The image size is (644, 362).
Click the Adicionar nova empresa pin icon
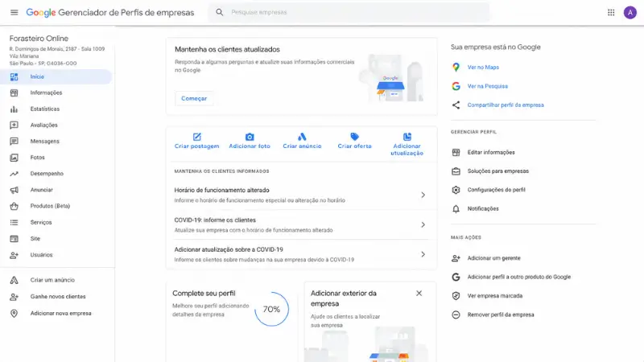(14, 314)
